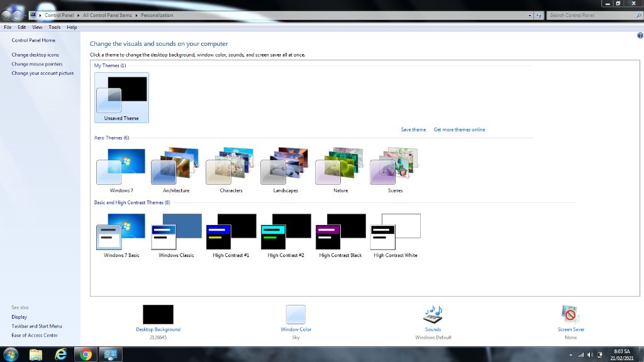Select the Windows Classic theme
Viewport: 644px width, 362px height.
(176, 236)
